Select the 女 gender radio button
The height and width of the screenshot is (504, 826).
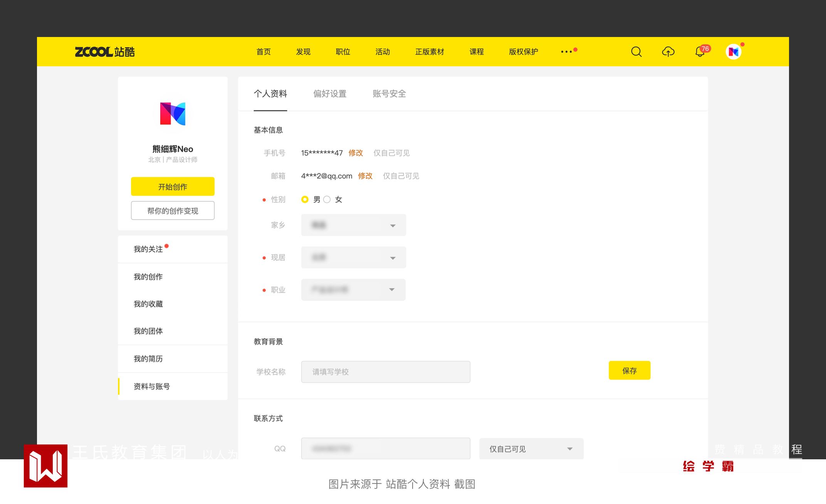(327, 200)
